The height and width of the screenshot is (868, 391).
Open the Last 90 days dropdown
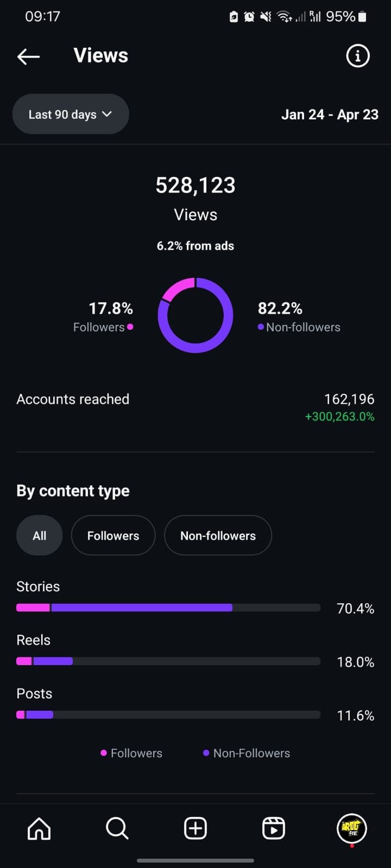pos(70,114)
